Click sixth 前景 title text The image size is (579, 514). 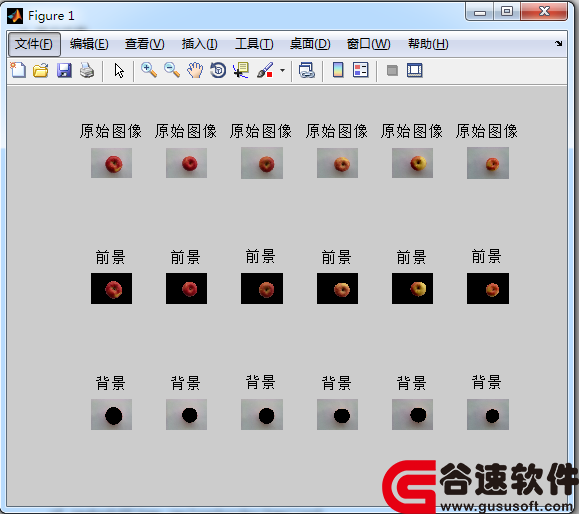[x=487, y=256]
